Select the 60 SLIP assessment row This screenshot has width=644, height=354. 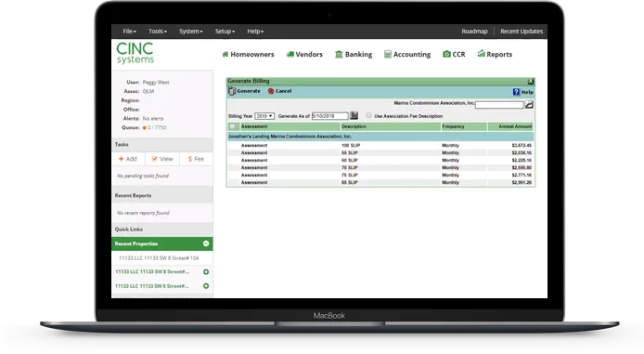click(380, 160)
